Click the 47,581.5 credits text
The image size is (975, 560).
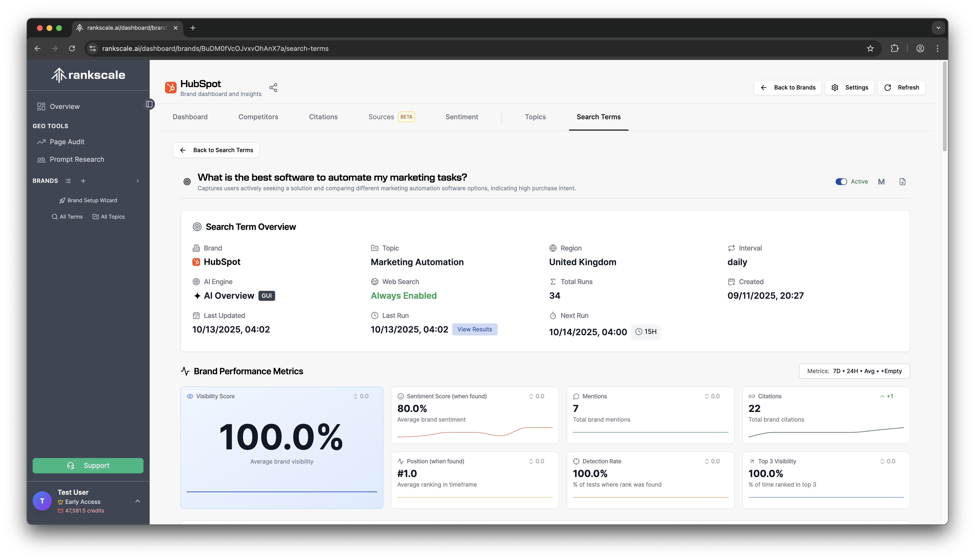85,511
